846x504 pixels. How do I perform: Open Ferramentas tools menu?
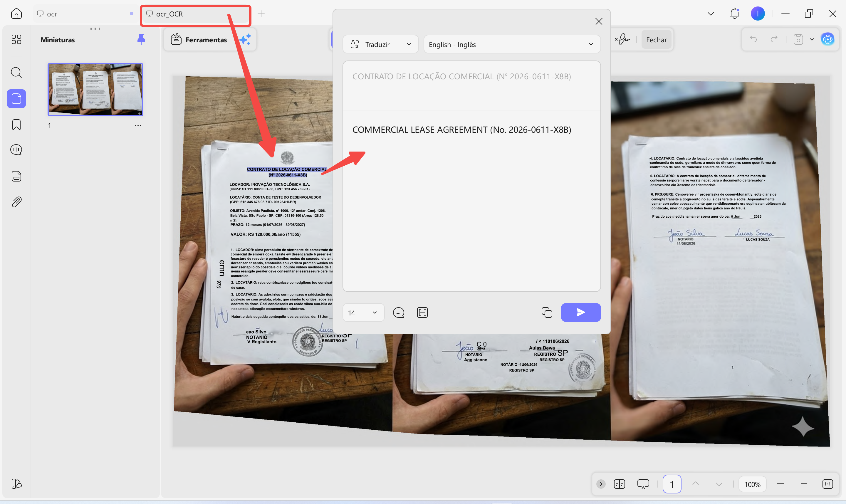199,40
